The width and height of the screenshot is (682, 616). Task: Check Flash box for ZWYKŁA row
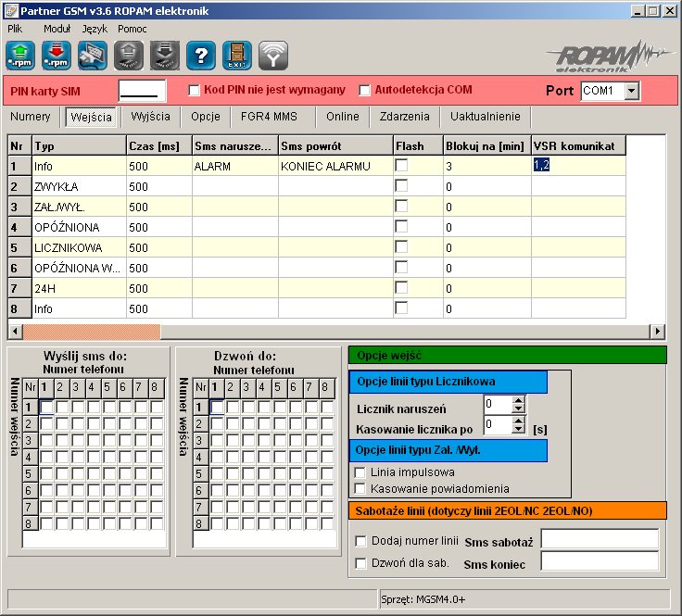401,185
